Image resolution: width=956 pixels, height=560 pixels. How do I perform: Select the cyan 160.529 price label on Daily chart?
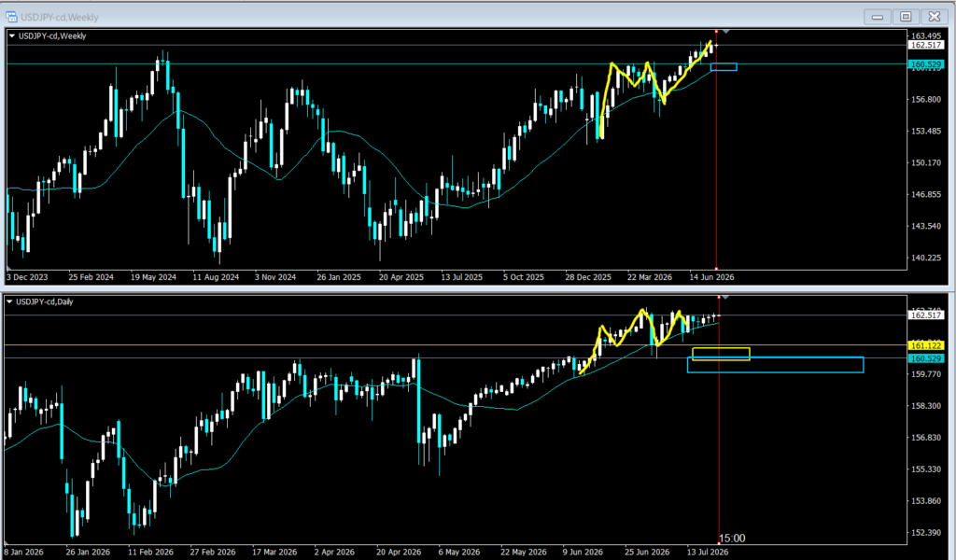coord(925,358)
